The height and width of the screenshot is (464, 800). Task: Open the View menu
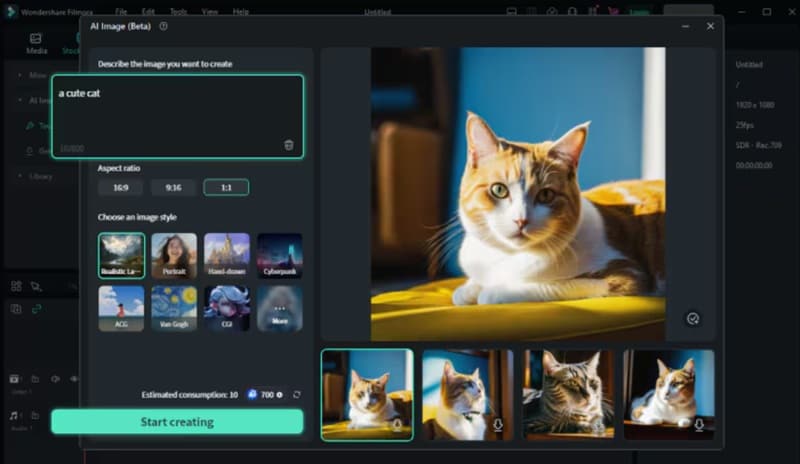coord(209,11)
